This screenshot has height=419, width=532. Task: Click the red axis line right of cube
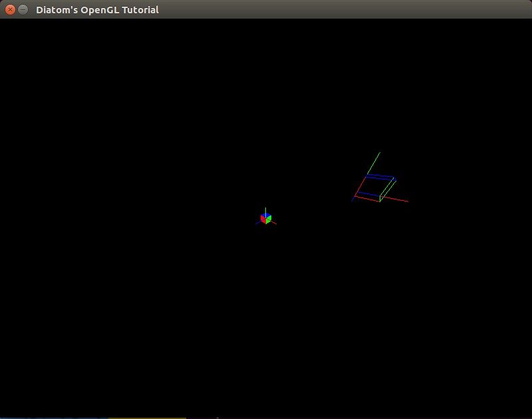click(274, 222)
